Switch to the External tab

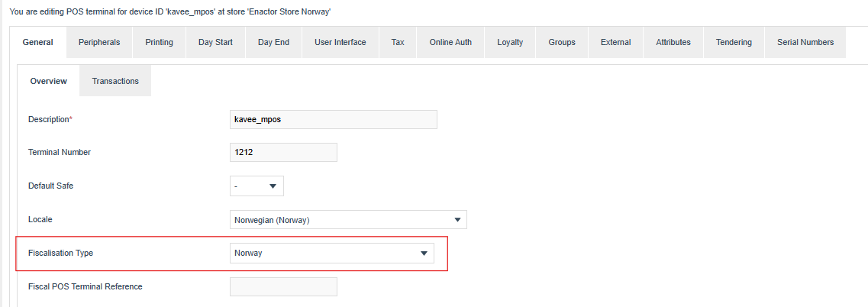(615, 42)
